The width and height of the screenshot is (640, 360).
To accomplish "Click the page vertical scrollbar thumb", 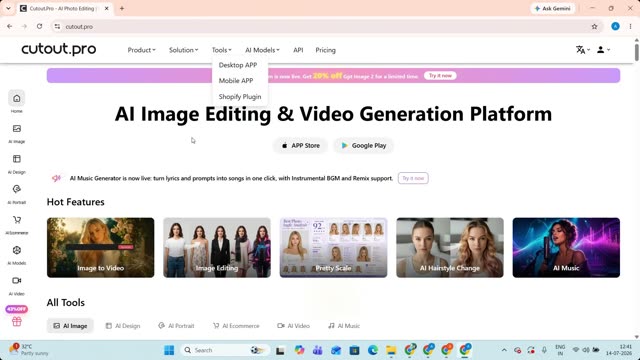I will coord(636,52).
